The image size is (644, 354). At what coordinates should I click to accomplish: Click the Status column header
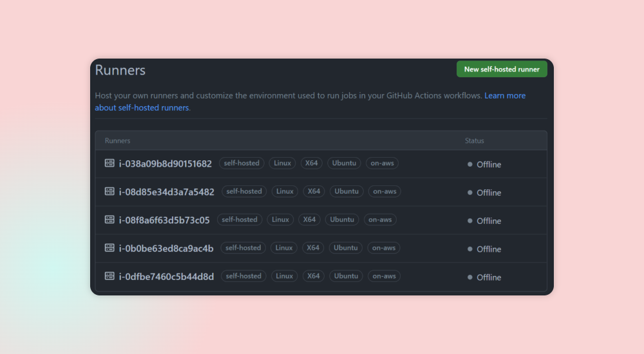point(475,140)
